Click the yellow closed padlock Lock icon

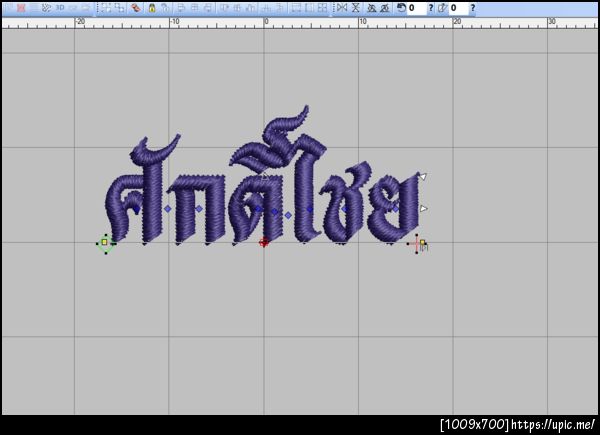pyautogui.click(x=152, y=8)
